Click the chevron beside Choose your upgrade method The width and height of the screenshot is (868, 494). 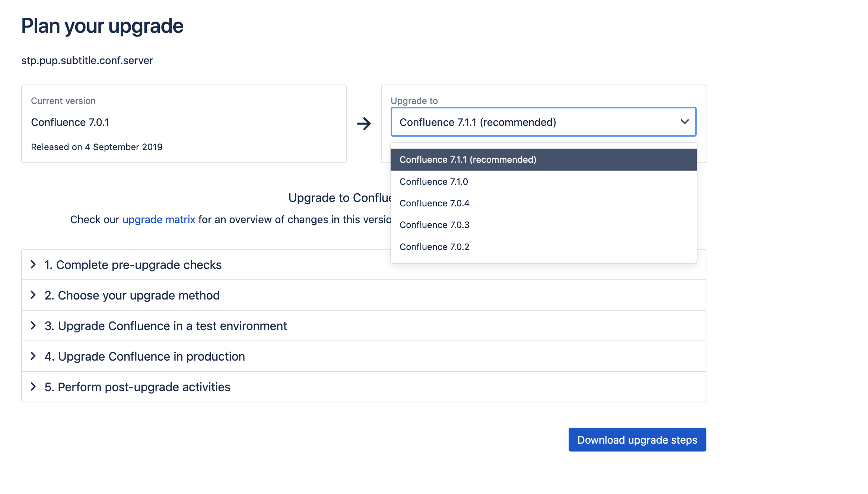[x=33, y=295]
